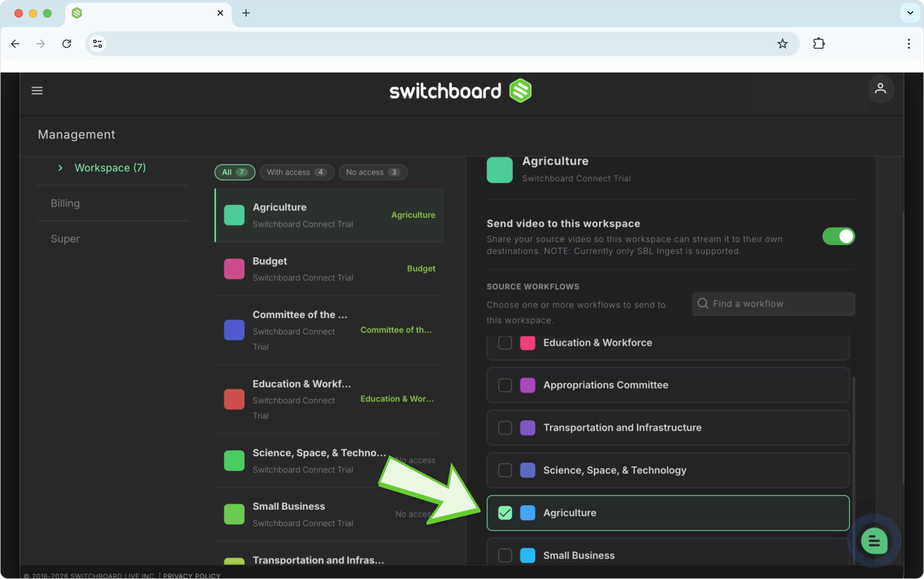Click light green Small Business workspace swatch

tap(234, 514)
